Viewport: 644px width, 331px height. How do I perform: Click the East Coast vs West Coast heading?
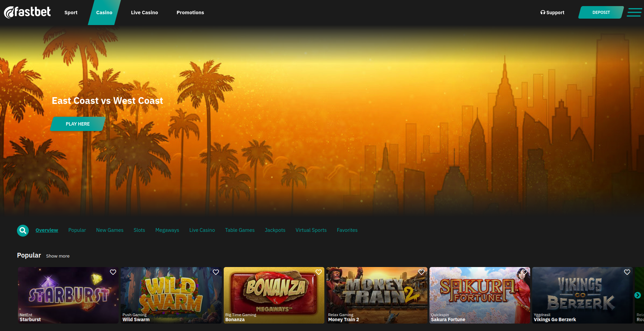click(107, 101)
